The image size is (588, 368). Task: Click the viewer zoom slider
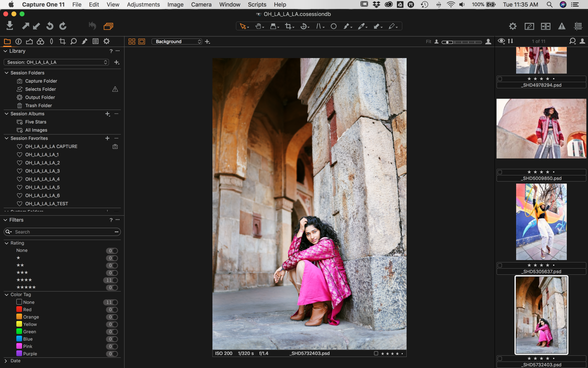coord(462,42)
